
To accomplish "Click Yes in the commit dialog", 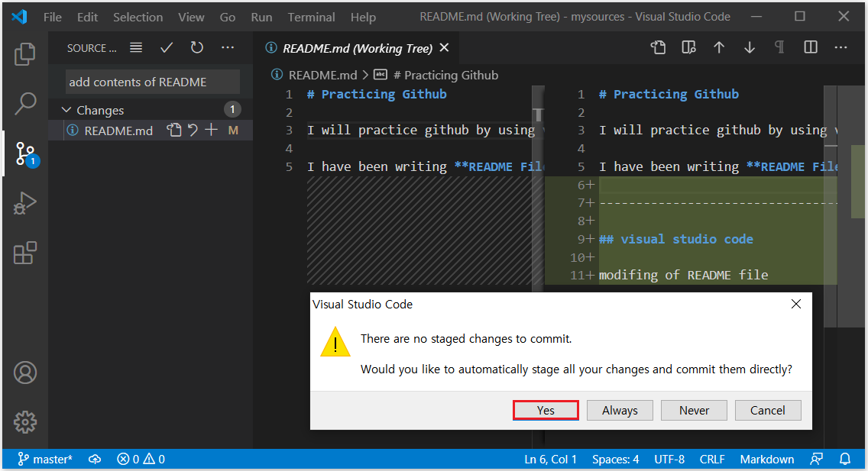I will [x=546, y=410].
